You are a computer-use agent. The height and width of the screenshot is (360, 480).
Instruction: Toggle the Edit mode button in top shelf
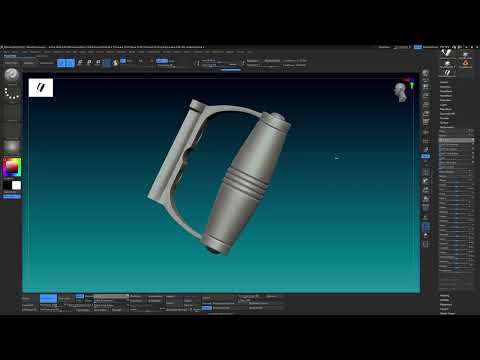pos(62,63)
